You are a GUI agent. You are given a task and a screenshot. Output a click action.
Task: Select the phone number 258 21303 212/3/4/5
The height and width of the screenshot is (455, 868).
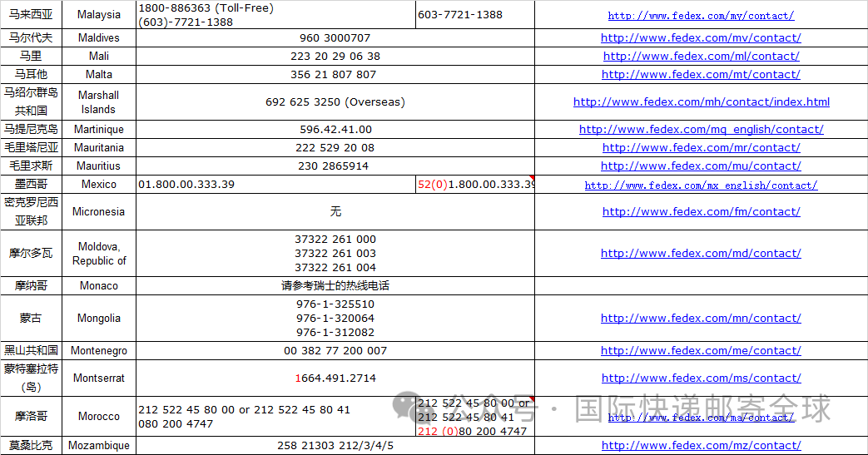click(x=335, y=446)
